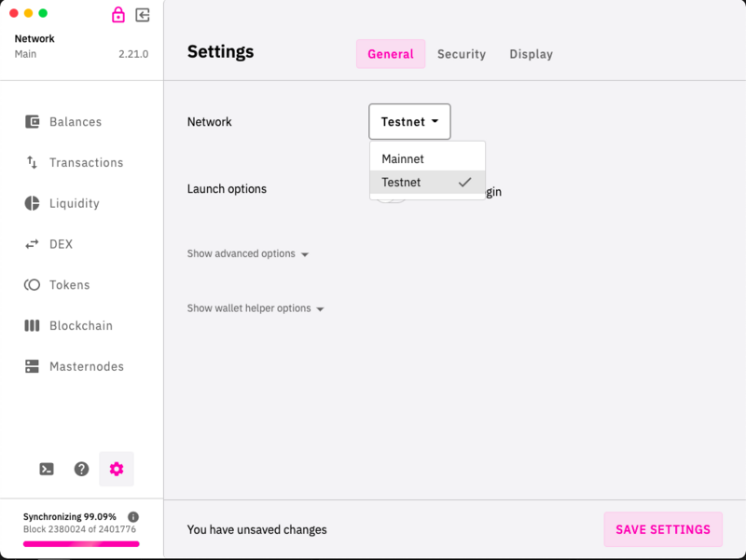This screenshot has height=560, width=746.
Task: Click the exit wallet icon
Action: coord(143,15)
